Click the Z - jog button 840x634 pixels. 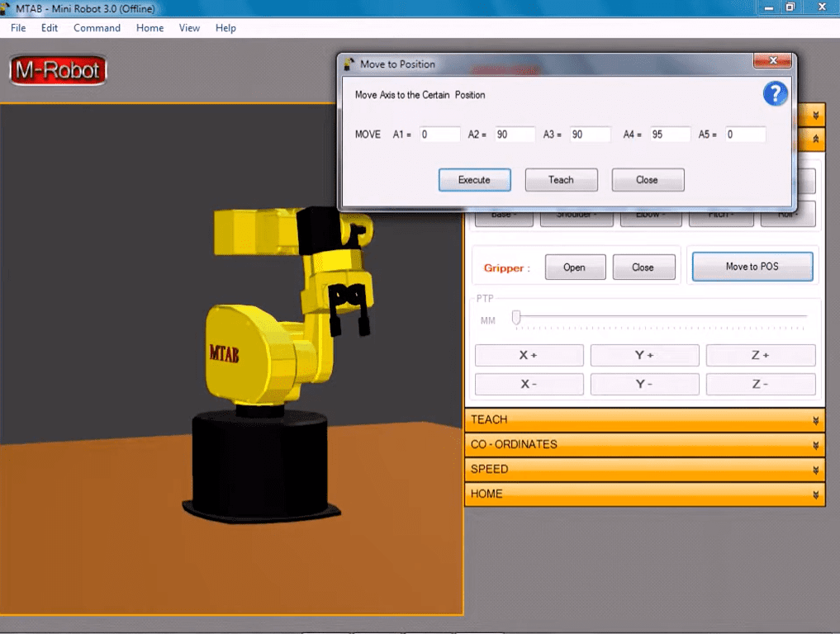click(x=760, y=384)
